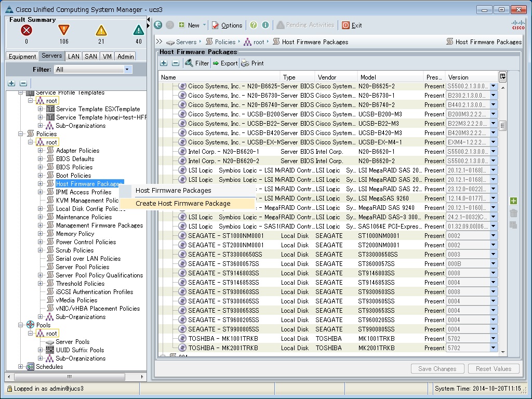Sort table by Vendor column header
This screenshot has width=532, height=399.
336,77
